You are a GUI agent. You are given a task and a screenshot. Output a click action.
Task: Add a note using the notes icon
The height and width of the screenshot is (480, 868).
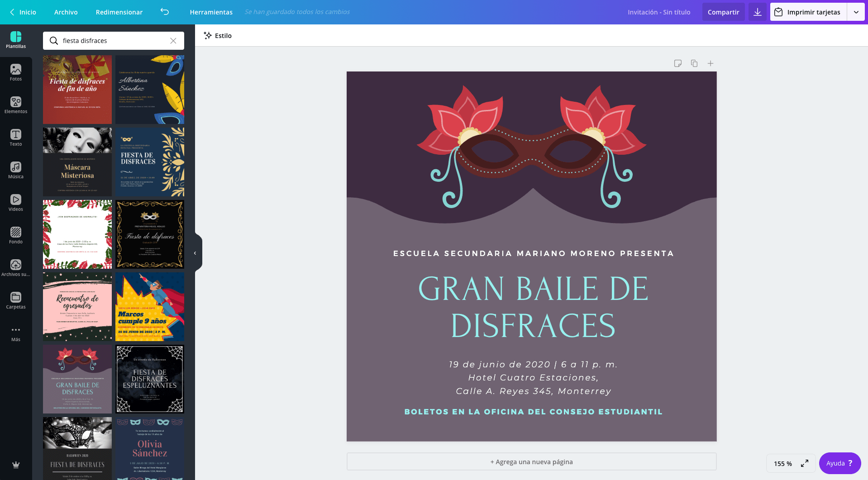678,63
